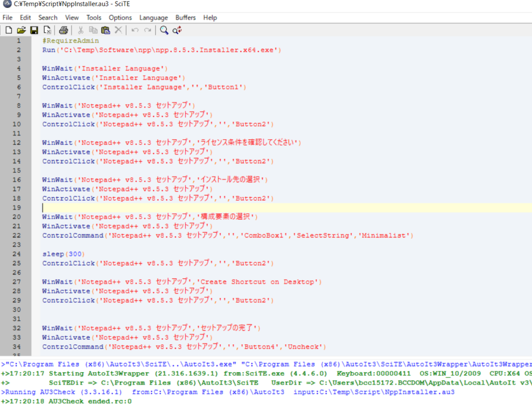Print the script using printer icon
Screen dimensions: 532x405
click(63, 30)
